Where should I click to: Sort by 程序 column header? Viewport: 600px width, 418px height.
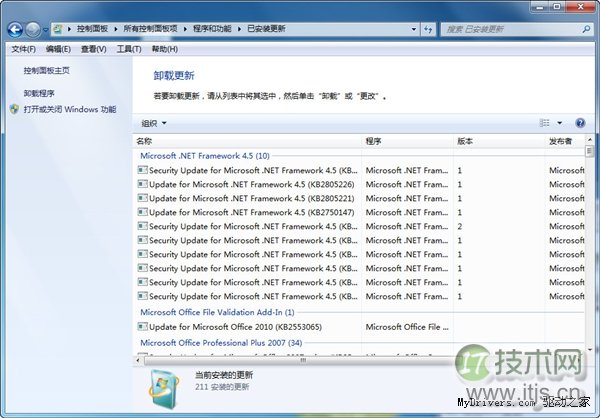coord(407,141)
